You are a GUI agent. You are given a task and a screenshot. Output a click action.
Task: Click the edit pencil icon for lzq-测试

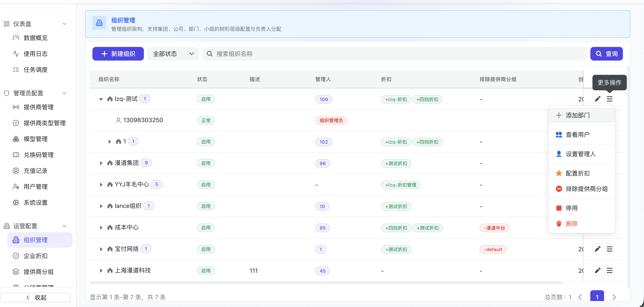tap(597, 99)
